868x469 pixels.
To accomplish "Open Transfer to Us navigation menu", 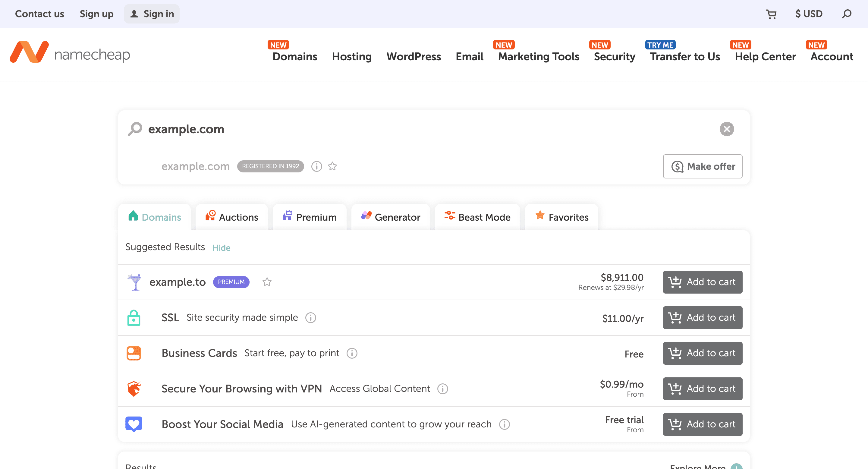I will tap(685, 57).
